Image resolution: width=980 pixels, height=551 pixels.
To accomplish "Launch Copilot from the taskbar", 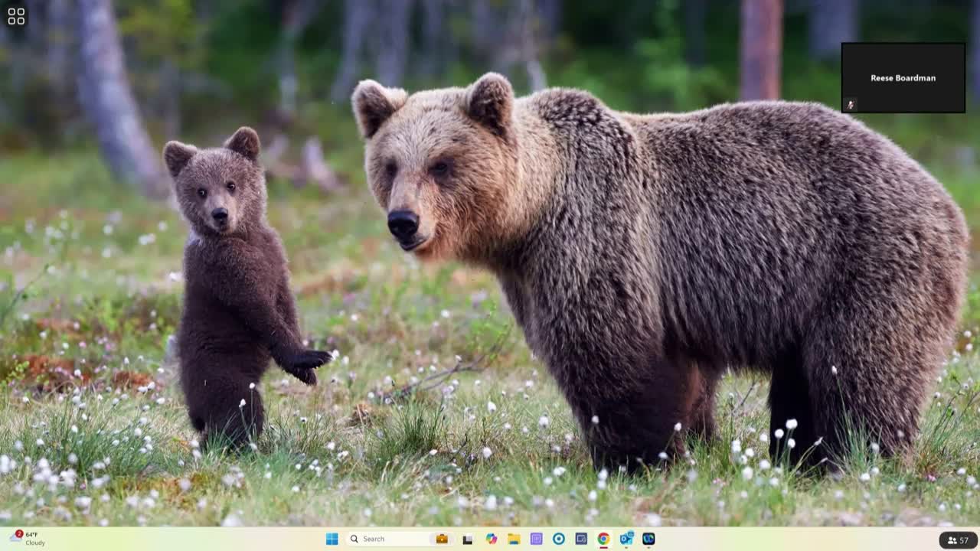I will point(492,539).
